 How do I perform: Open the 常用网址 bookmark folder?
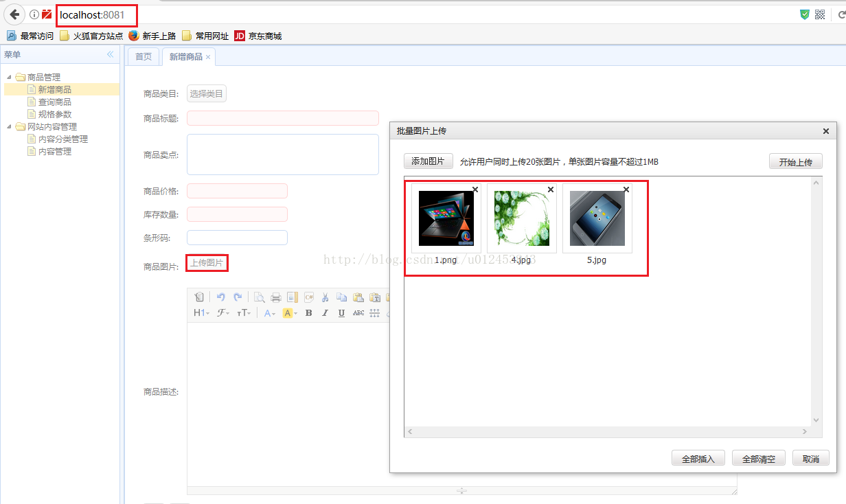[205, 36]
